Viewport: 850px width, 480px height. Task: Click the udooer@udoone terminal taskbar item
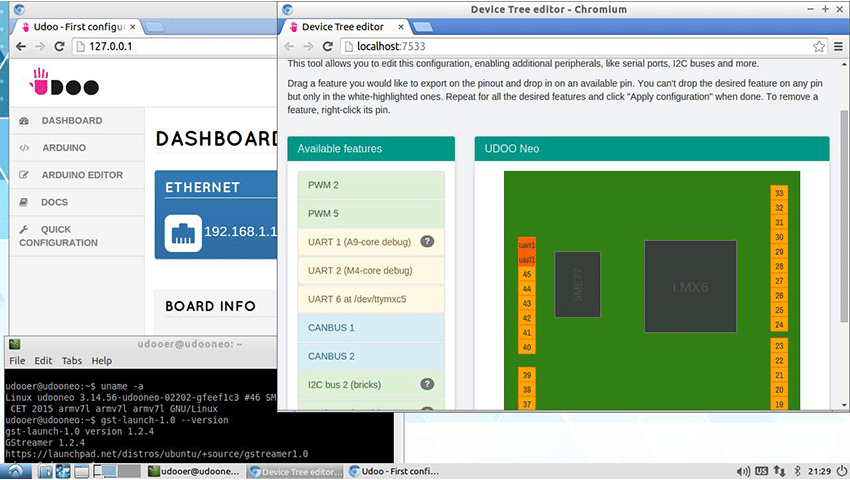pos(195,471)
